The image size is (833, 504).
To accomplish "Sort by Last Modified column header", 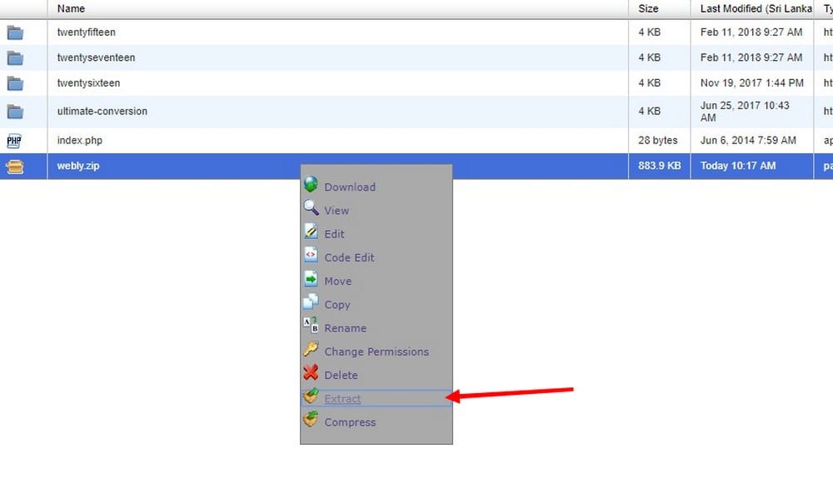I will pyautogui.click(x=756, y=8).
